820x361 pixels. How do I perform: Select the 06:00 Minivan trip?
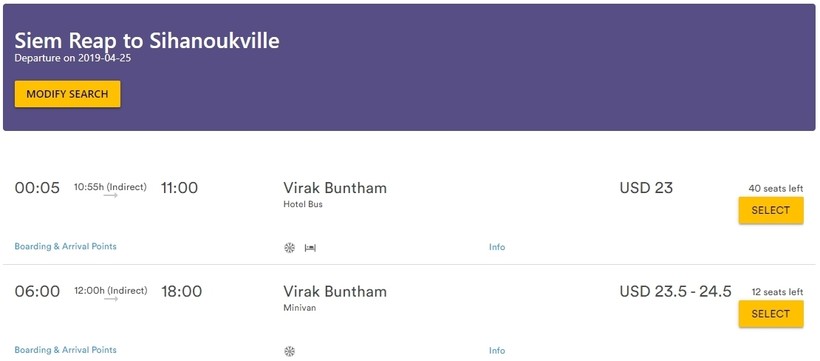point(771,314)
